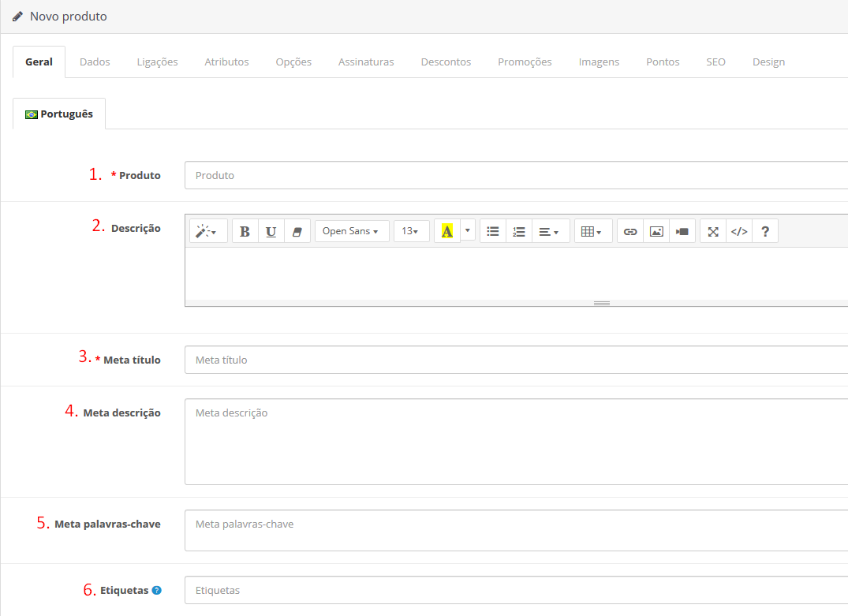The height and width of the screenshot is (616, 848).
Task: Open code view in editor
Action: point(739,231)
